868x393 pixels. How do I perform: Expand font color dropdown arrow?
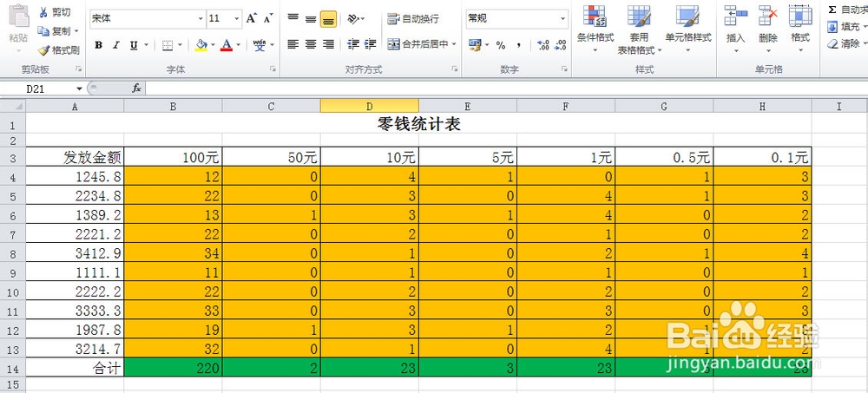[238, 45]
